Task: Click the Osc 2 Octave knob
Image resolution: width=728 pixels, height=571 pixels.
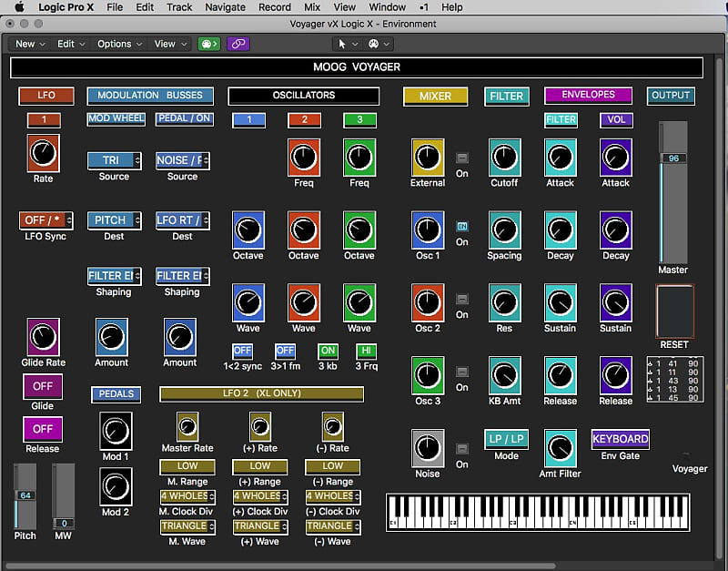Action: [303, 230]
